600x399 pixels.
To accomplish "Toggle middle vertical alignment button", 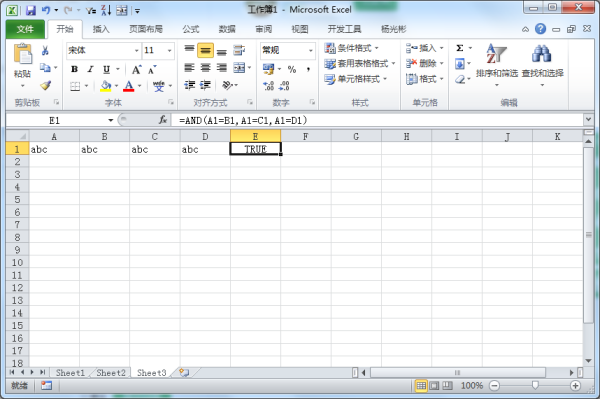I will (x=205, y=50).
